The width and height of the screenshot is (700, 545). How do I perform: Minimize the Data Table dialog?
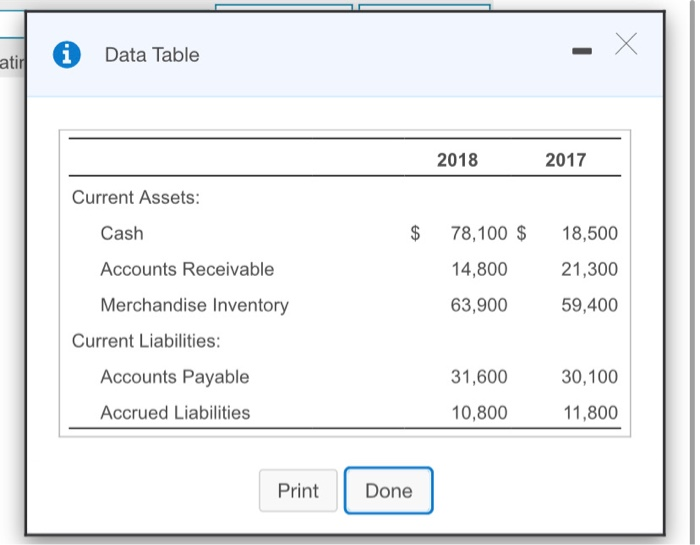582,51
